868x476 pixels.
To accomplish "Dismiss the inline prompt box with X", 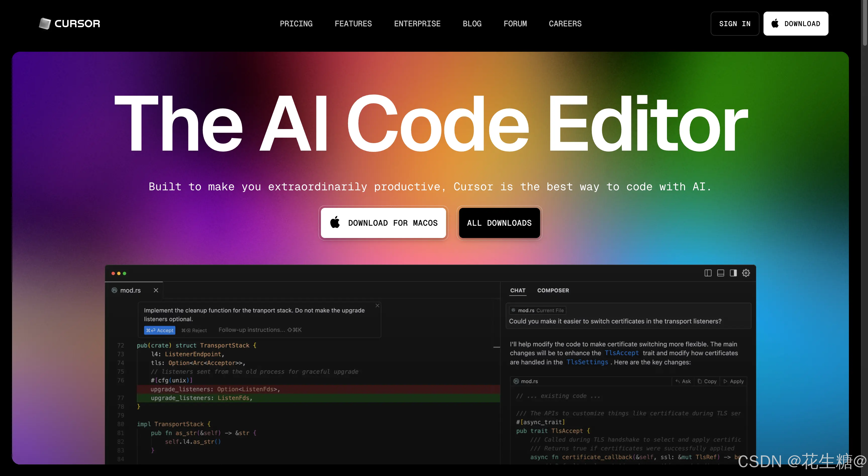I will point(377,306).
